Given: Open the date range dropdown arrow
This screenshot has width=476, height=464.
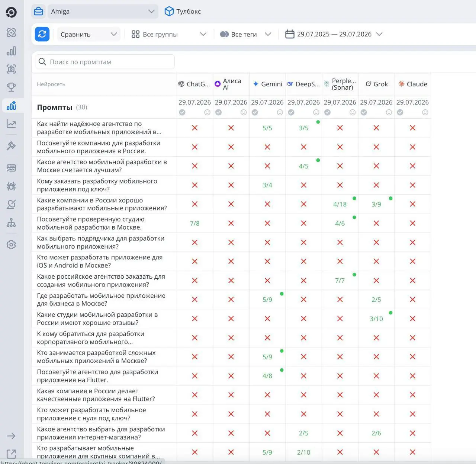Looking at the screenshot, I should click(x=379, y=34).
